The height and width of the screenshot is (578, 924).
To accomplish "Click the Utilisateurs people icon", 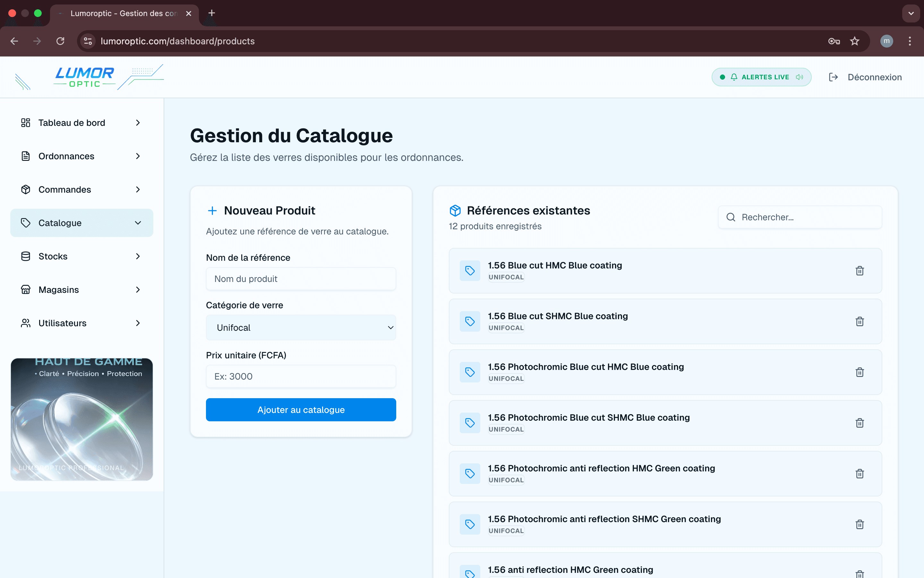I will pos(26,323).
